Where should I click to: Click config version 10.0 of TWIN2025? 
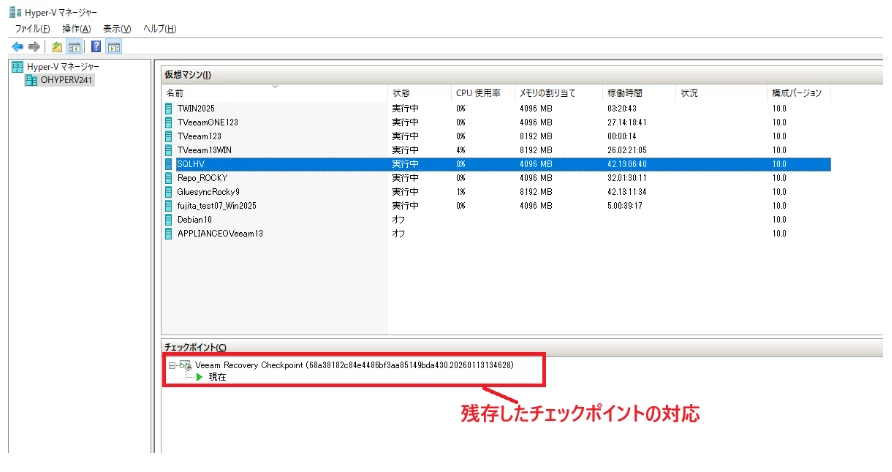[x=779, y=108]
